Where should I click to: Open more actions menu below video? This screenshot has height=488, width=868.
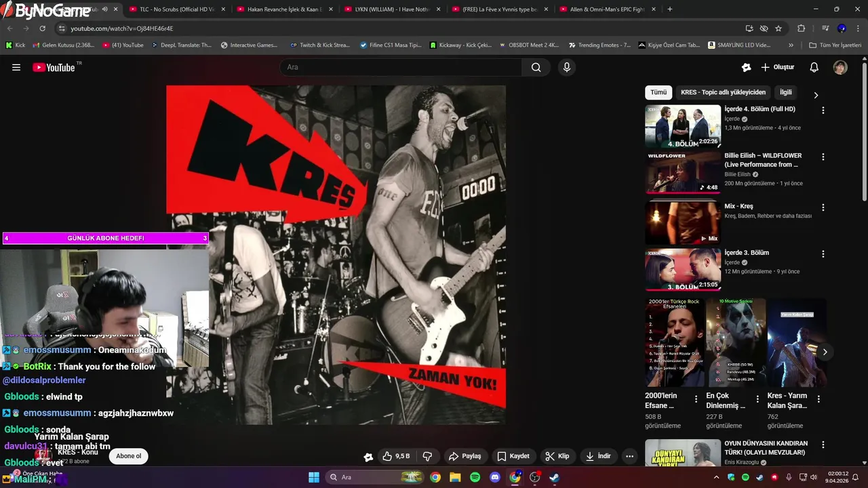point(629,456)
